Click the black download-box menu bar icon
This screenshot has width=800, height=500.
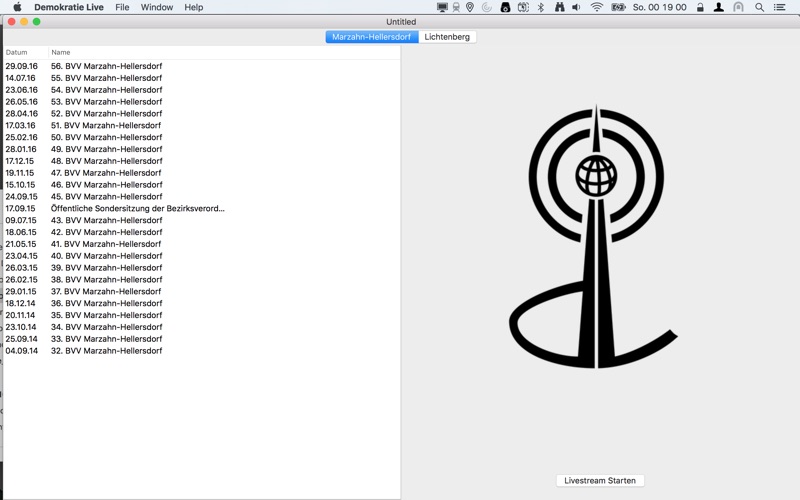click(x=505, y=7)
